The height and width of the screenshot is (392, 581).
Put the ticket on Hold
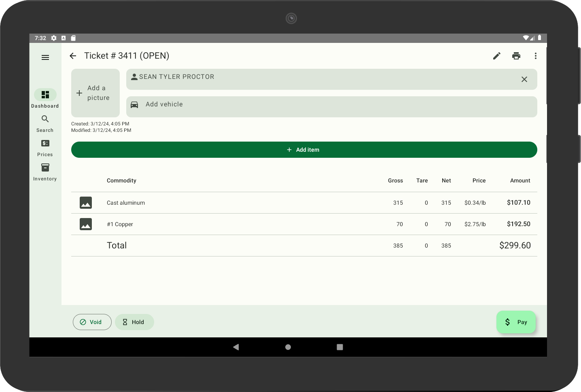point(134,322)
